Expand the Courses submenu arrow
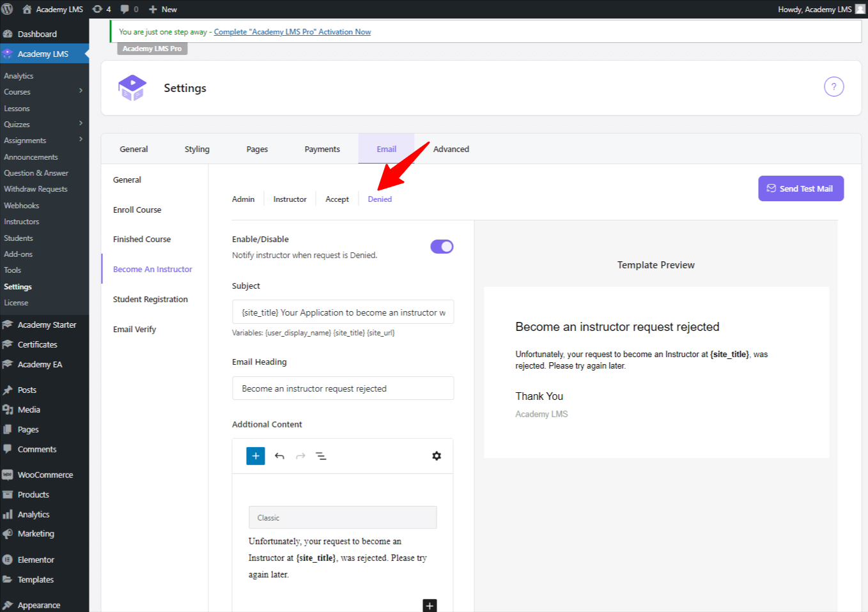Screen dimensions: 868x612 pos(81,91)
